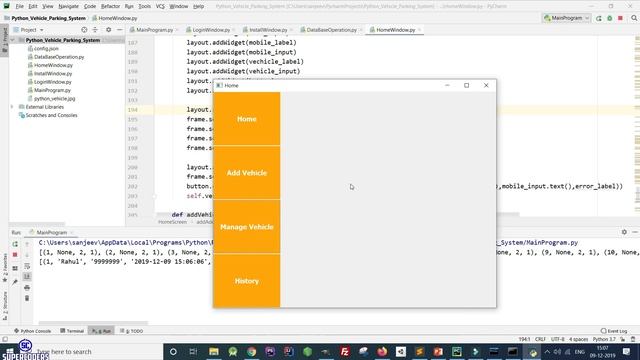Open the Terminal tool window
The width and height of the screenshot is (640, 360).
(72, 331)
